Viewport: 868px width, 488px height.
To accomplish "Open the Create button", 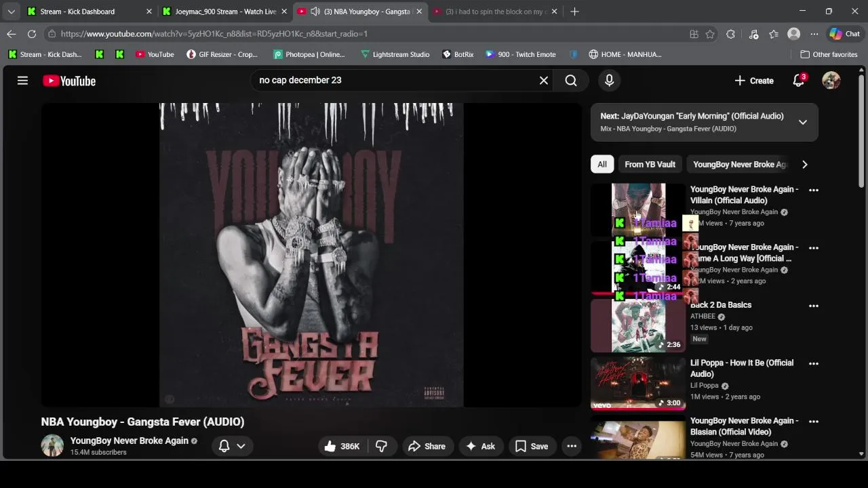I will [x=753, y=81].
